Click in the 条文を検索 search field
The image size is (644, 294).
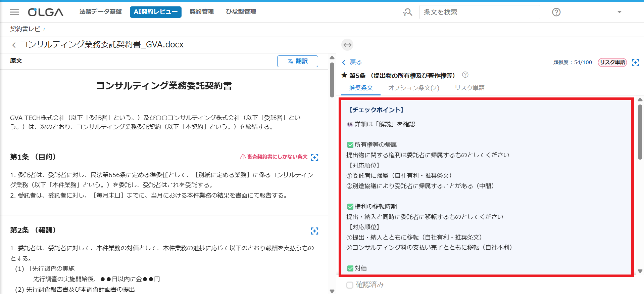[x=480, y=12]
